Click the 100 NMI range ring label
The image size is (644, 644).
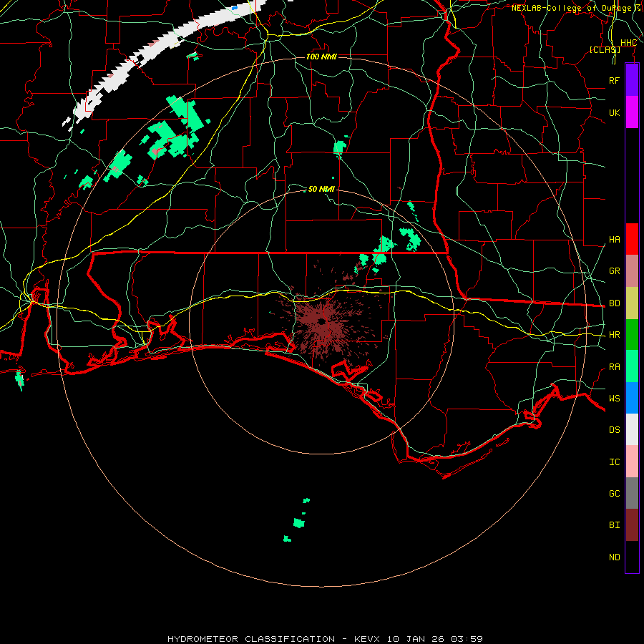click(321, 57)
